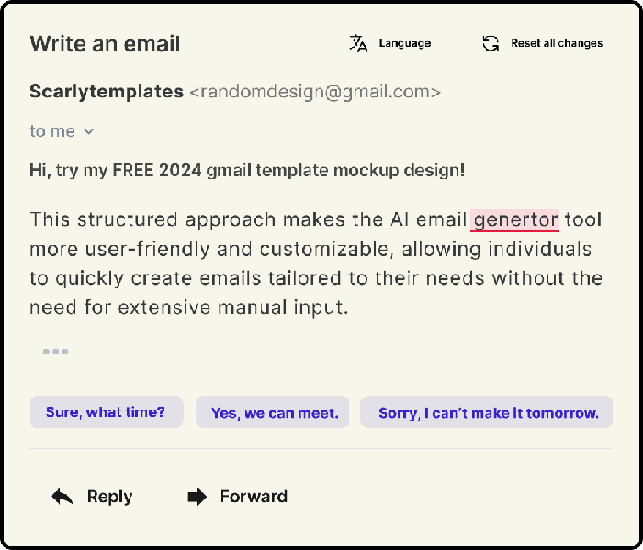Click the randomdesign@gmail.com email address

tap(315, 91)
